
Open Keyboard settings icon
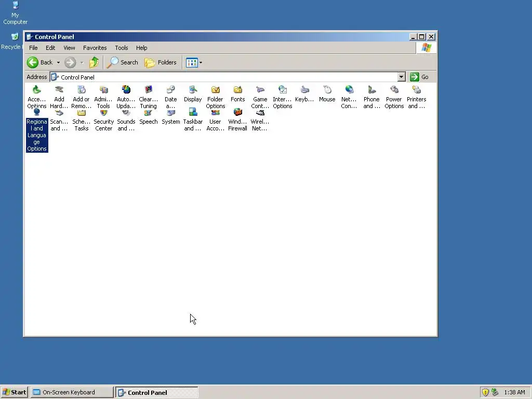304,94
